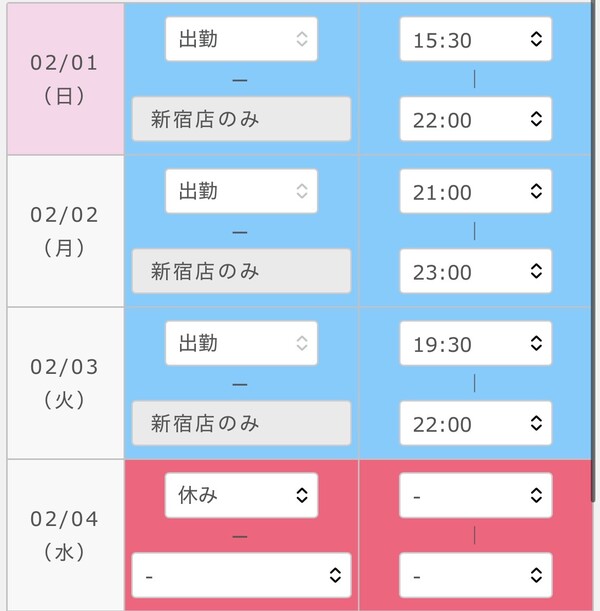600x611 pixels.
Task: Open 02/01 start time 15:30 dropdown
Action: (x=475, y=39)
